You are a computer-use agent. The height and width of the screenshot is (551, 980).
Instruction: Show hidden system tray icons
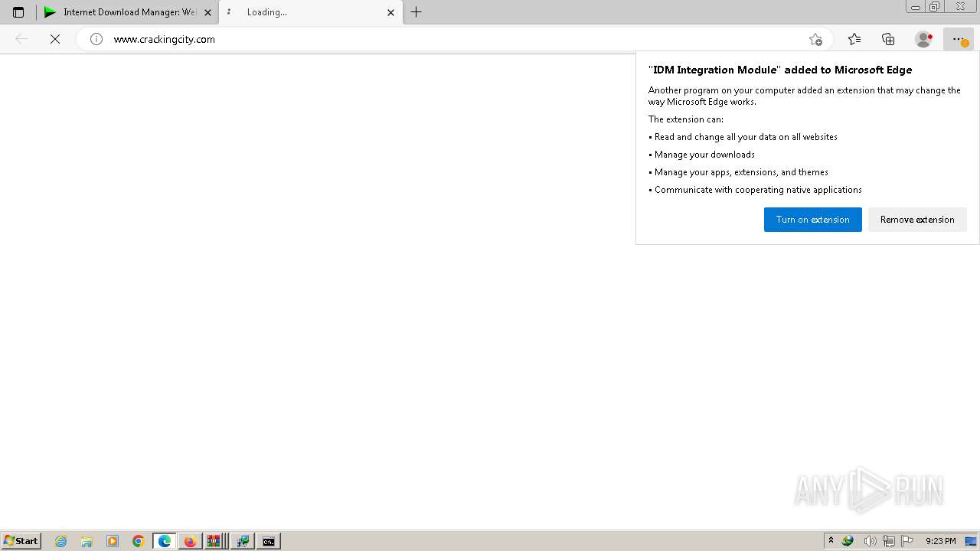[x=831, y=541]
